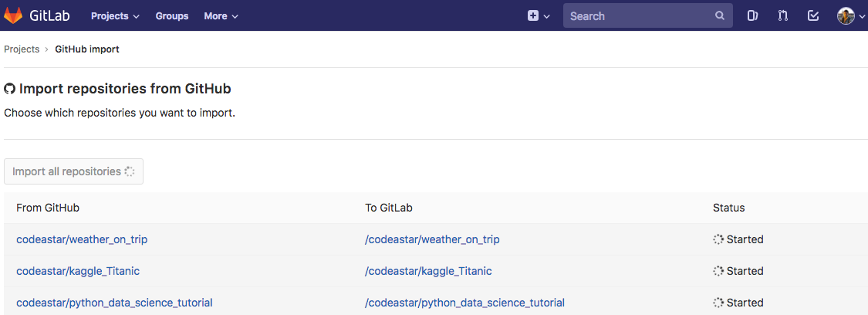Open the user avatar dropdown
Viewport: 868px width, 315px height.
coord(851,15)
